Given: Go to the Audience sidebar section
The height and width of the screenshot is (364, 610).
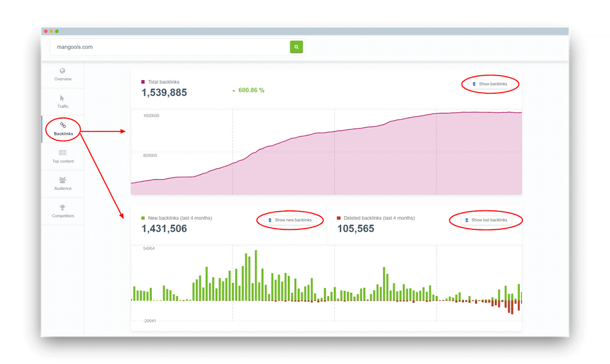Looking at the screenshot, I should (x=63, y=184).
